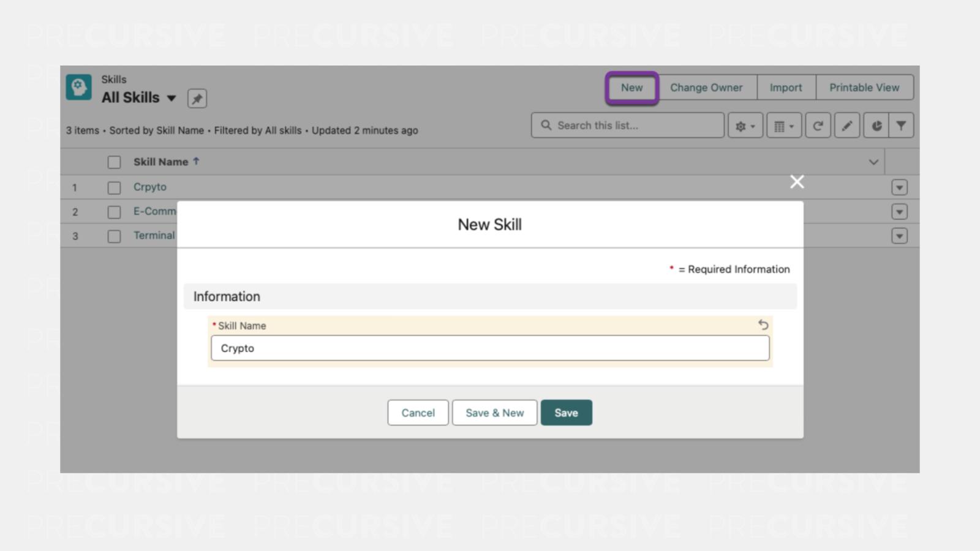
Task: Click the Skills object head icon
Action: point(78,87)
